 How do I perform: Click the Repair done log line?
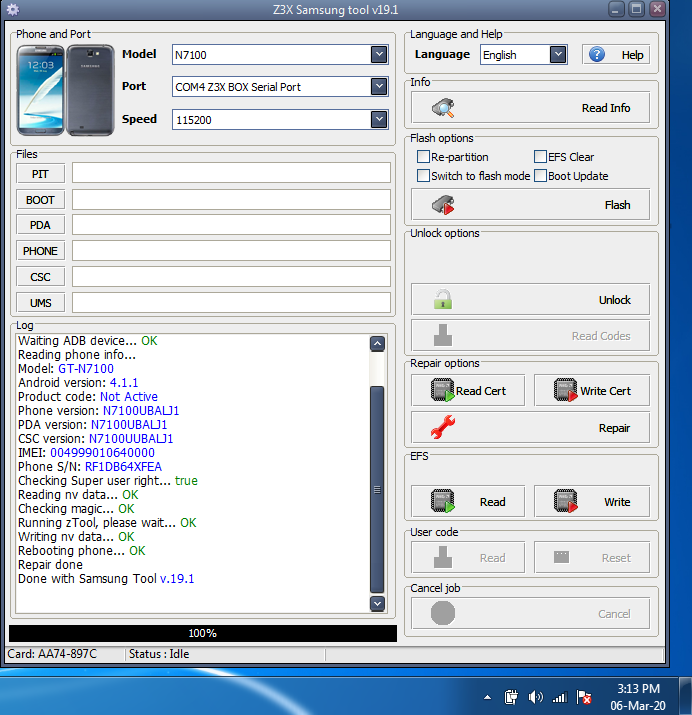pos(50,565)
